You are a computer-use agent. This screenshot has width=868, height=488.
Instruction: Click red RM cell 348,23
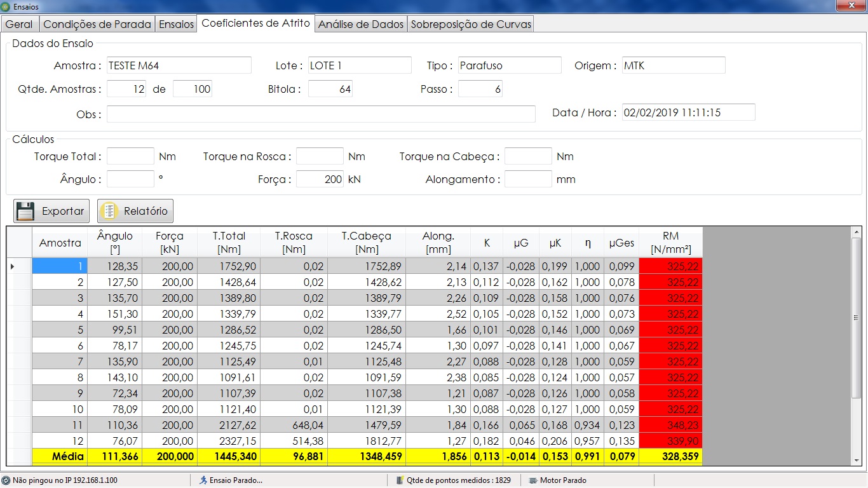671,425
